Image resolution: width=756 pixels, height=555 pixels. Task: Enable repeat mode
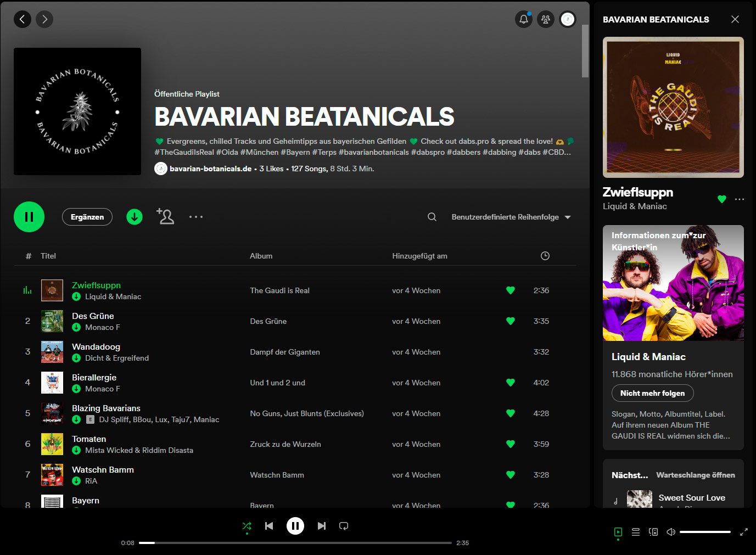point(344,525)
